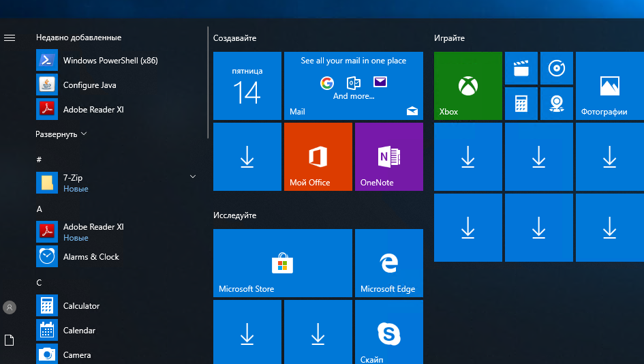Click the Исследуйте group title
This screenshot has width=644, height=364.
click(234, 215)
